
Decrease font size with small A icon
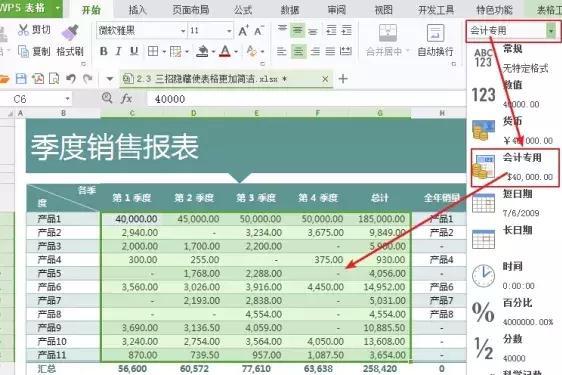[x=258, y=31]
